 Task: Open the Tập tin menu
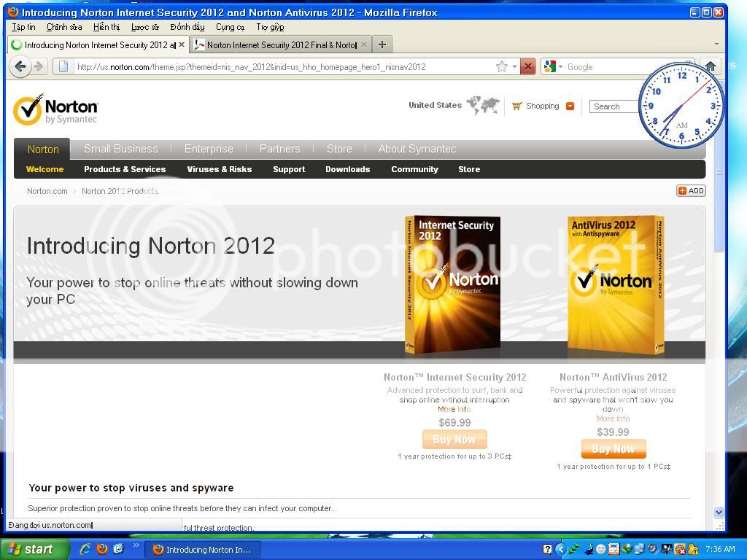click(24, 27)
